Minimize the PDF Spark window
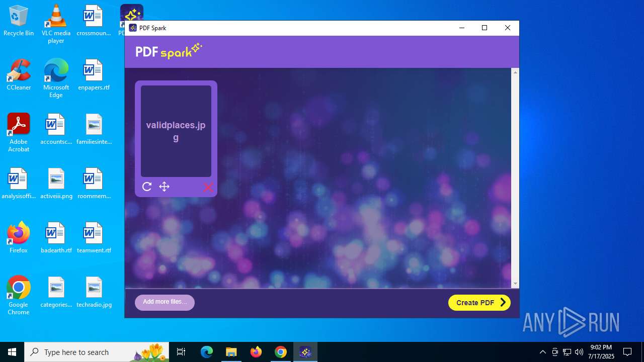The height and width of the screenshot is (362, 644). (x=462, y=28)
